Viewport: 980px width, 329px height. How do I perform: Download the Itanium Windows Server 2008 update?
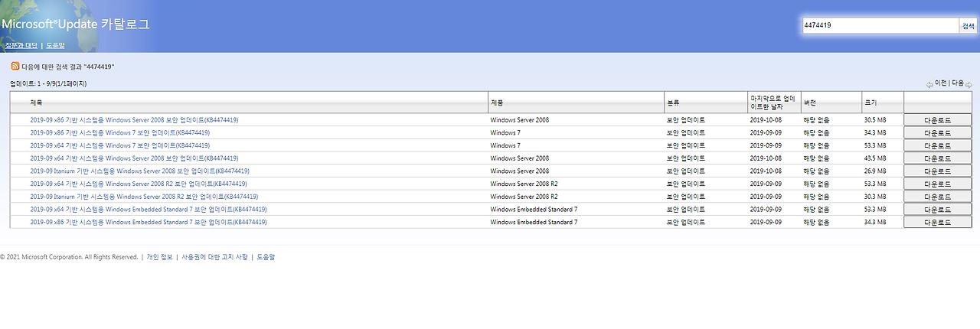coord(937,171)
